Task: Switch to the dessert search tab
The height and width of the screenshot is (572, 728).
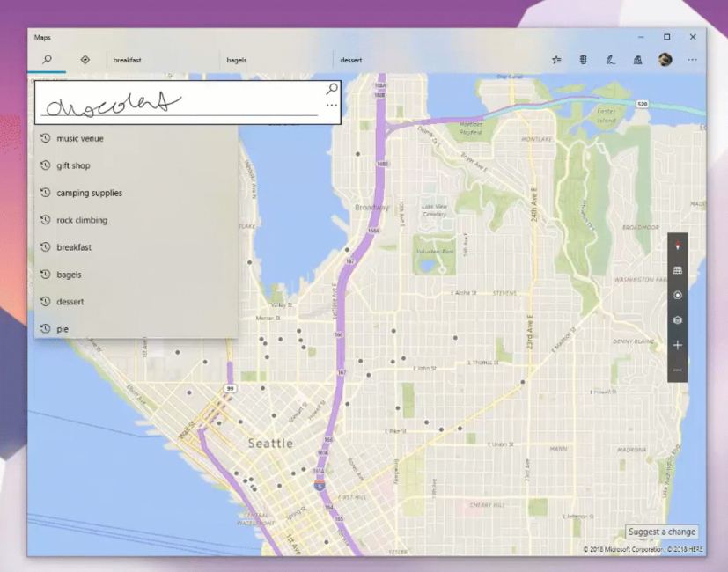Action: pos(352,60)
